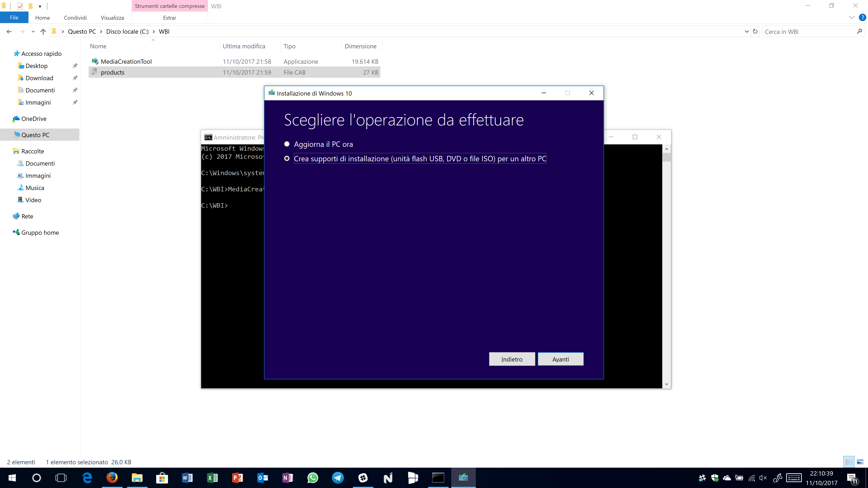Expand the address bar history dropdown
This screenshot has height=488, width=868.
pos(746,32)
